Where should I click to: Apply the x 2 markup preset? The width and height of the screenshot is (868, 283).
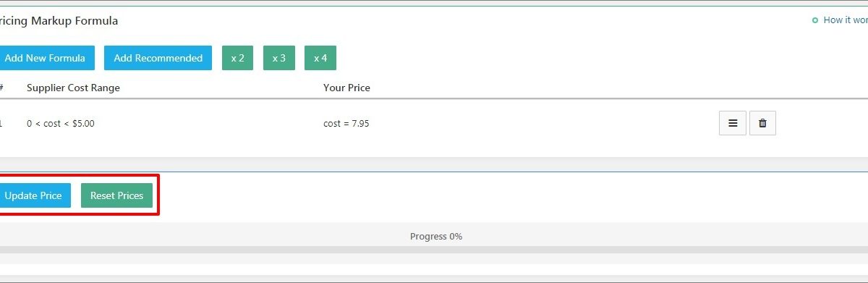coord(237,58)
